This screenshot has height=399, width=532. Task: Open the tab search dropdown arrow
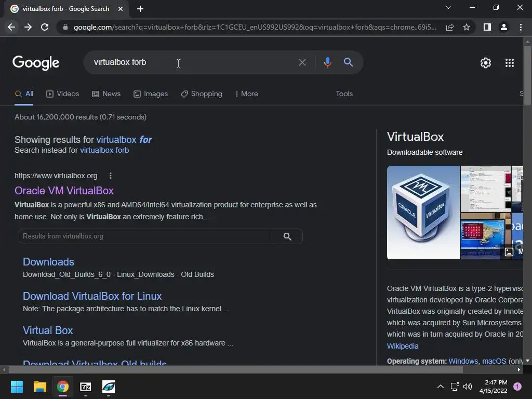[x=448, y=7]
